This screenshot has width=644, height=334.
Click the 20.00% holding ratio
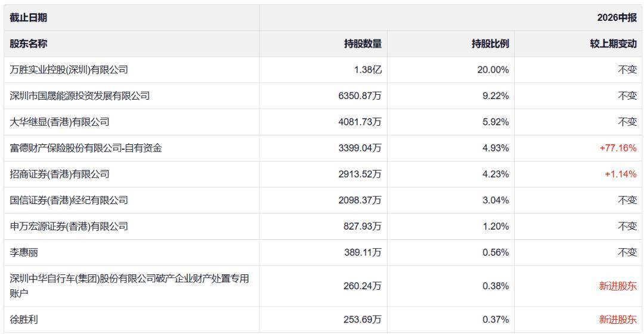pos(493,70)
